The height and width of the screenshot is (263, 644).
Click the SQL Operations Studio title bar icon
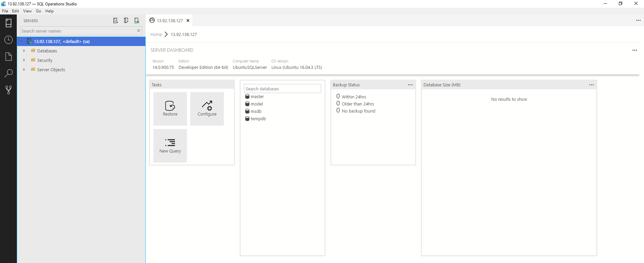[3, 4]
